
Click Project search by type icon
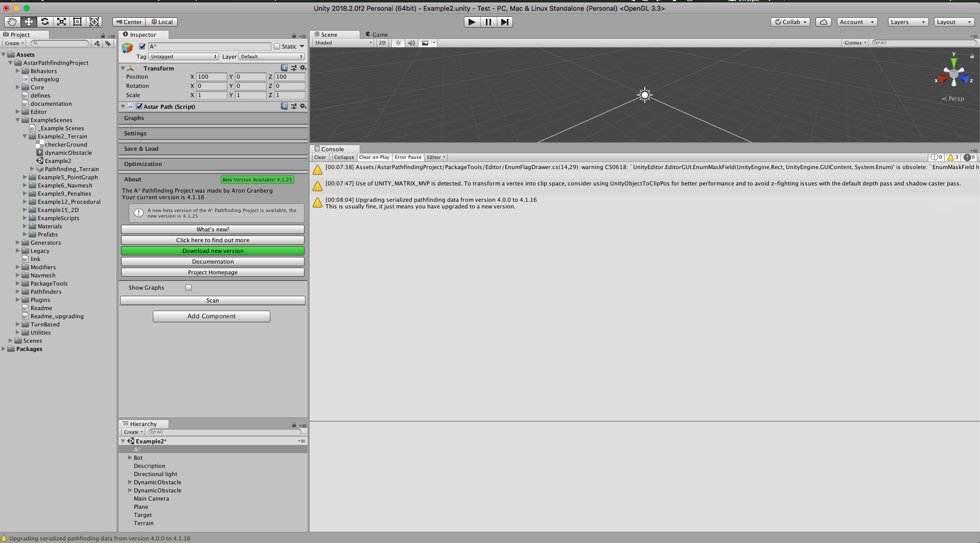pyautogui.click(x=97, y=43)
